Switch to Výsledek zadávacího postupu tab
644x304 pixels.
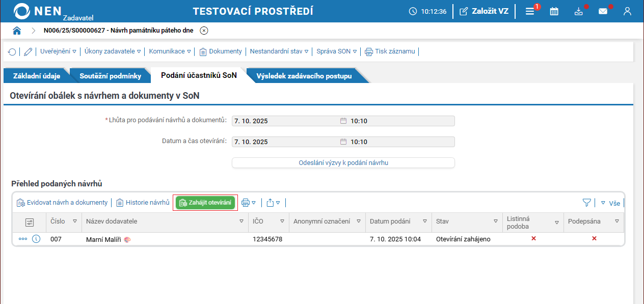304,76
